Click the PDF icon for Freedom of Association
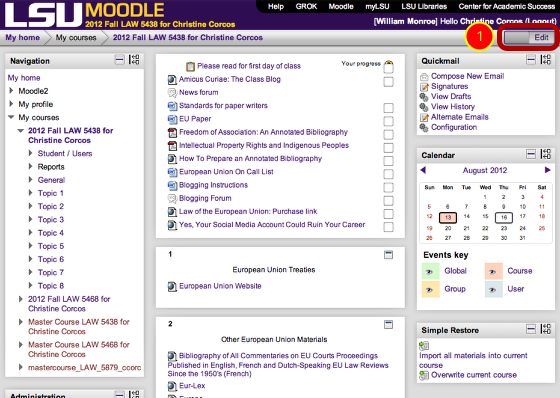 [172, 133]
